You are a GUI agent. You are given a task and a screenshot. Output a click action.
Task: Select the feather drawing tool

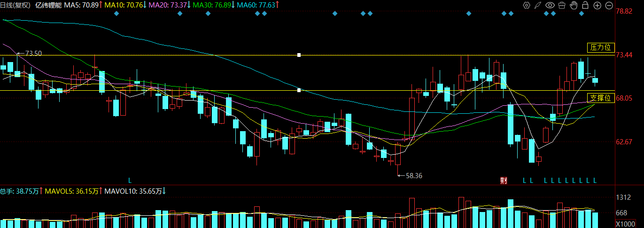click(x=538, y=5)
